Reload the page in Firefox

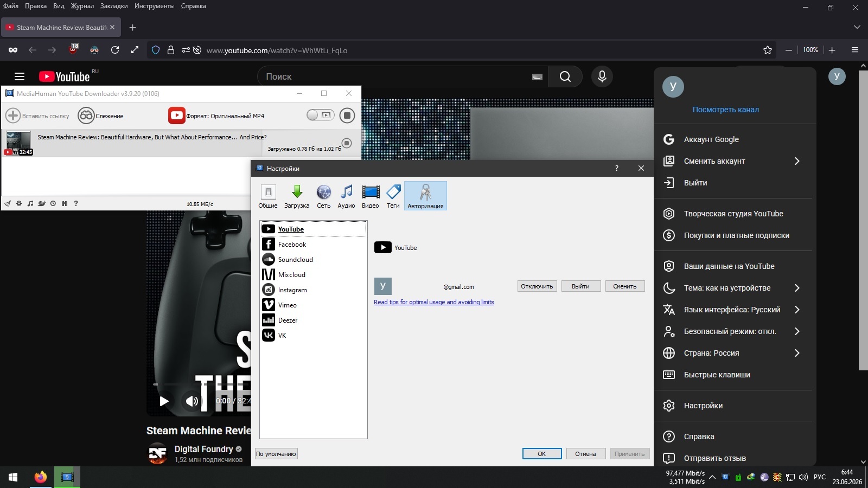(115, 50)
